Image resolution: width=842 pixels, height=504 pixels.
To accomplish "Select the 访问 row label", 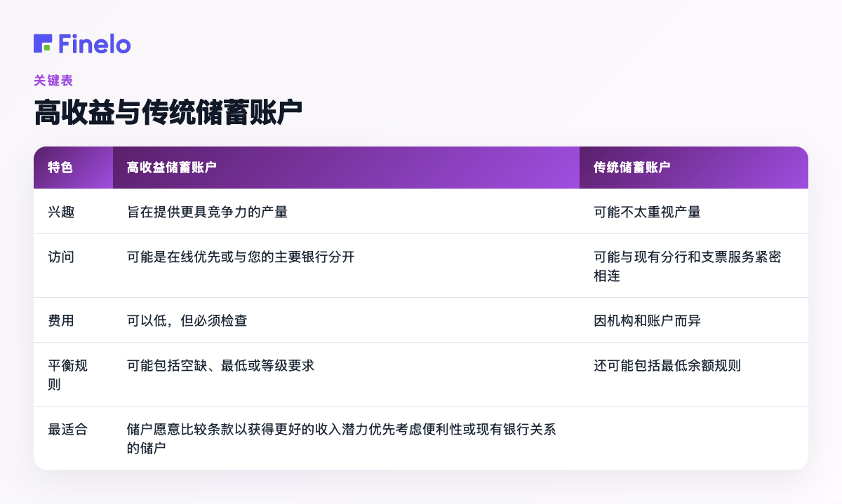I will 60,257.
